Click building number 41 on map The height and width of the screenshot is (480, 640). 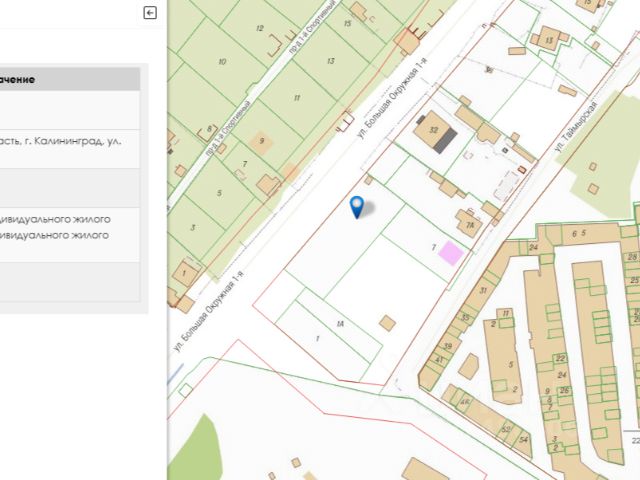tap(439, 360)
